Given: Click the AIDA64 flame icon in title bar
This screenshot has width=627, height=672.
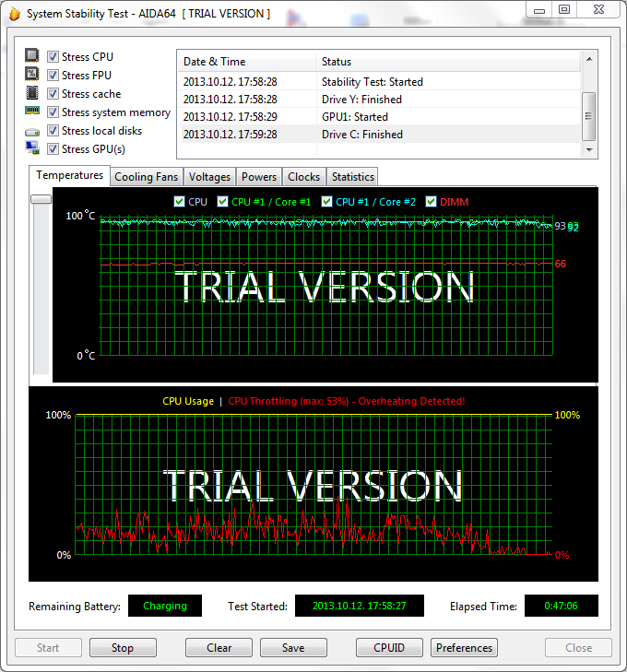Looking at the screenshot, I should 15,14.
